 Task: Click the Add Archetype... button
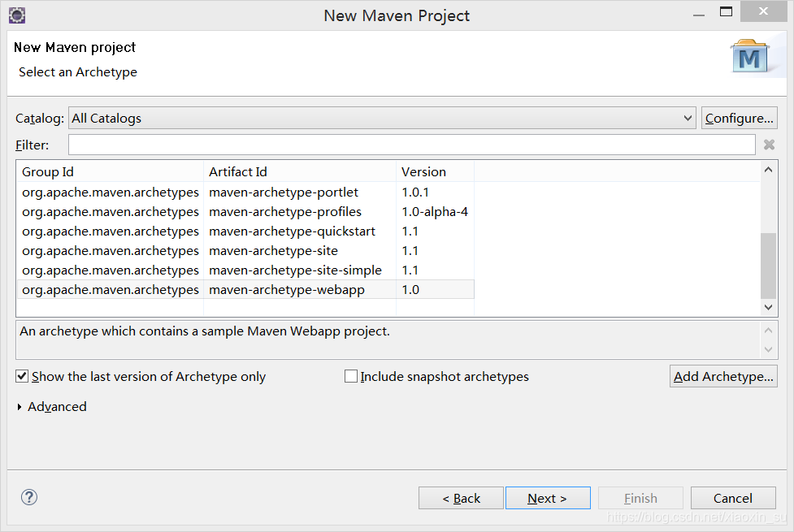coord(723,376)
